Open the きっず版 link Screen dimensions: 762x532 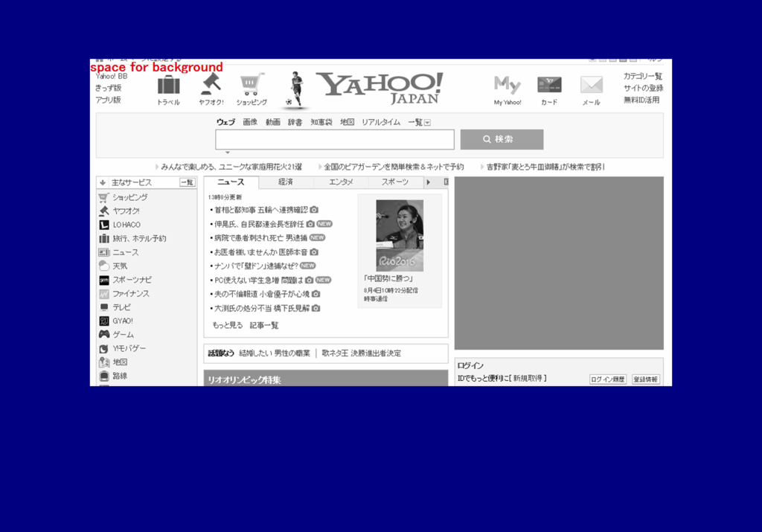(109, 88)
